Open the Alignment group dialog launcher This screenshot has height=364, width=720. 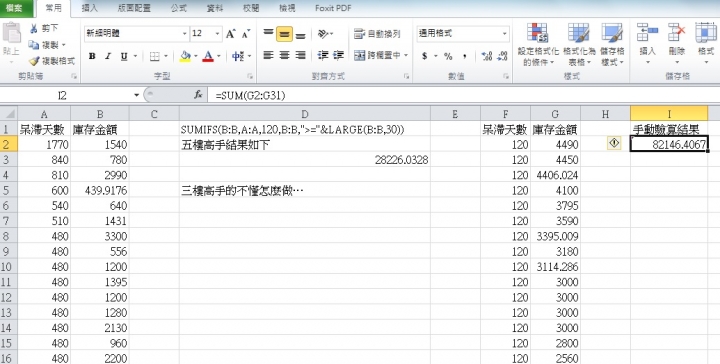point(406,76)
